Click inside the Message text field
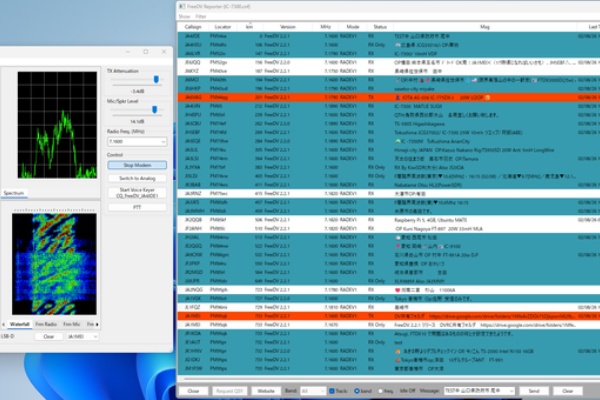Image resolution: width=600 pixels, height=400 pixels. coord(476,391)
